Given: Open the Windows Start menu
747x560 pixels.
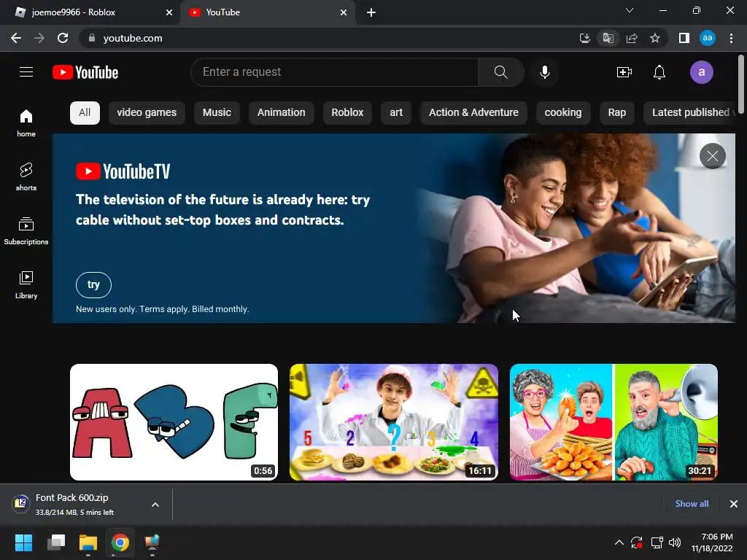Looking at the screenshot, I should click(x=24, y=542).
